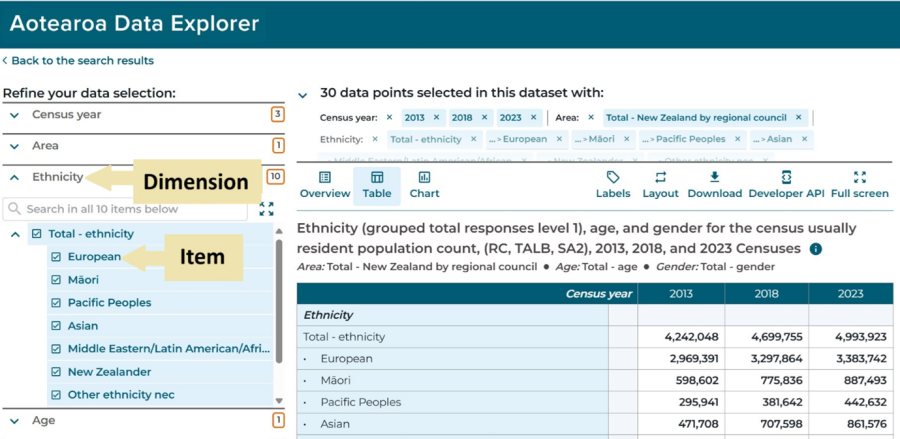Click the Ethnicity count badge 10
The width and height of the screenshot is (900, 439).
tap(276, 177)
